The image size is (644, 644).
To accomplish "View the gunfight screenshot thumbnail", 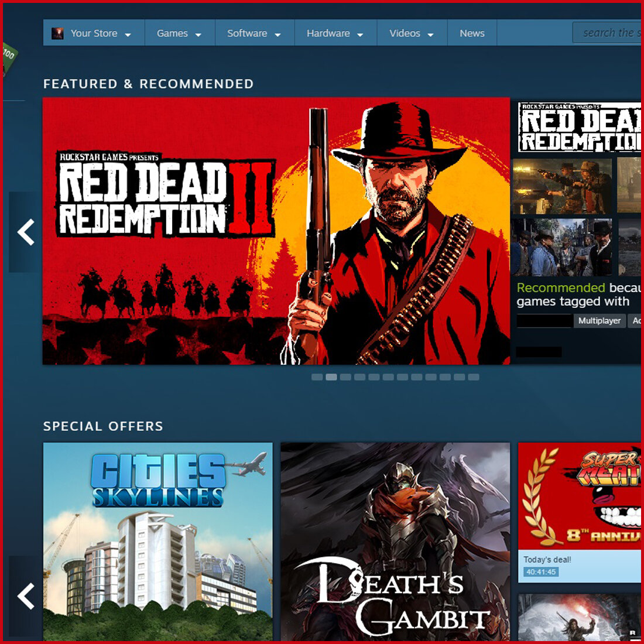I will [x=562, y=186].
